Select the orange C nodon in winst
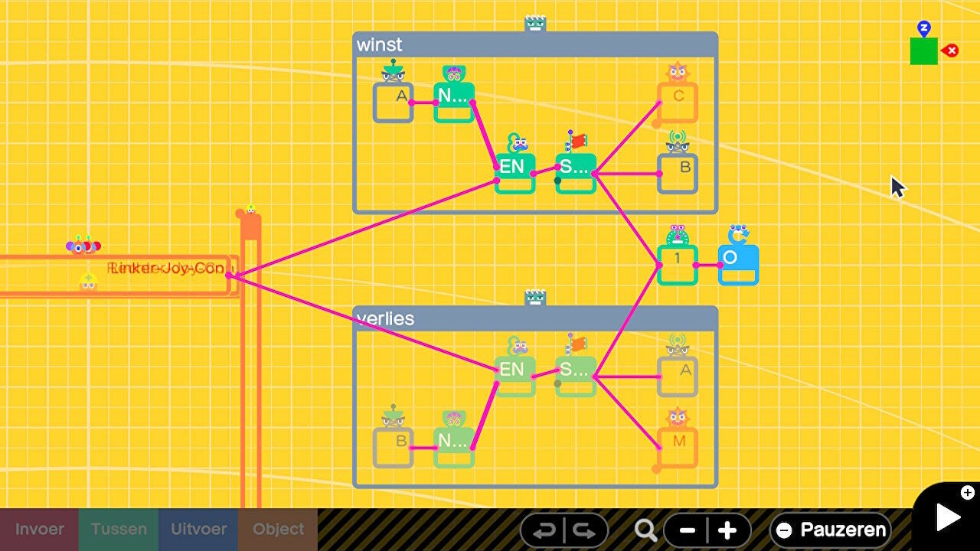 pos(678,102)
